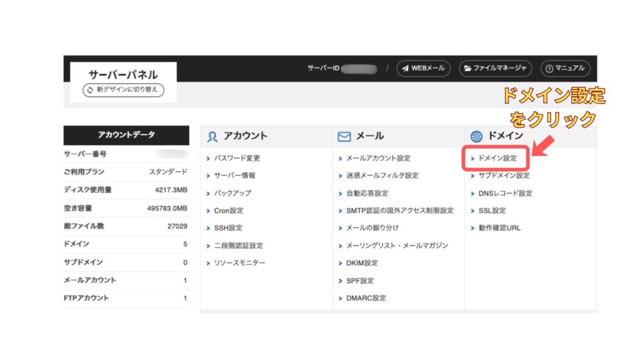Click the ドメイン globe icon
The width and height of the screenshot is (644, 362).
[x=476, y=136]
